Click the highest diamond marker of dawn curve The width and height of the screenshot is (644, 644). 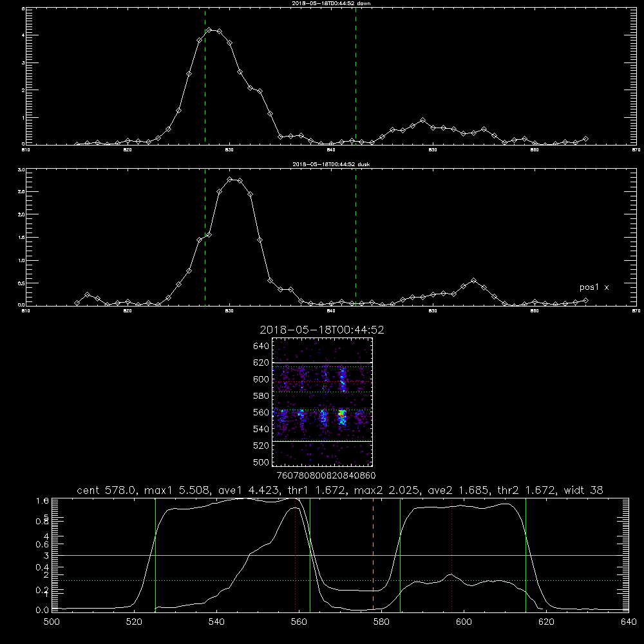(x=209, y=30)
